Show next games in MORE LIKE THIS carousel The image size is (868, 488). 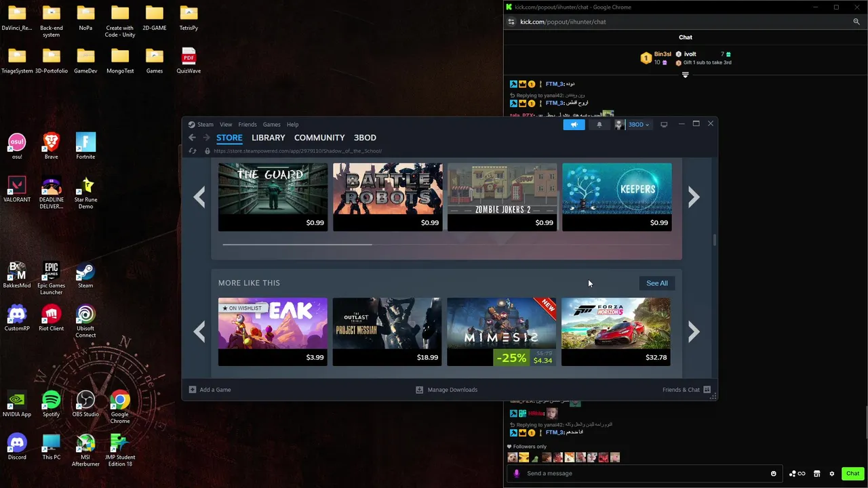(x=693, y=331)
